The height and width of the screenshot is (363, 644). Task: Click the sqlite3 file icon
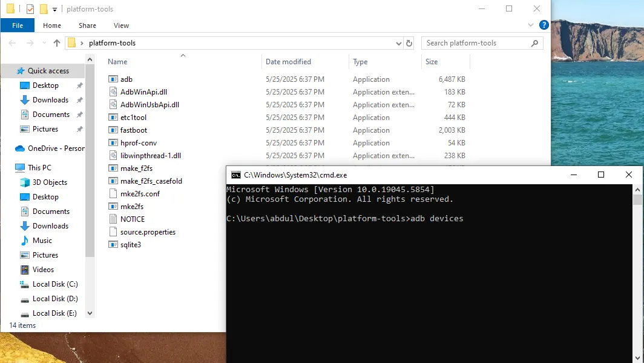pyautogui.click(x=113, y=244)
